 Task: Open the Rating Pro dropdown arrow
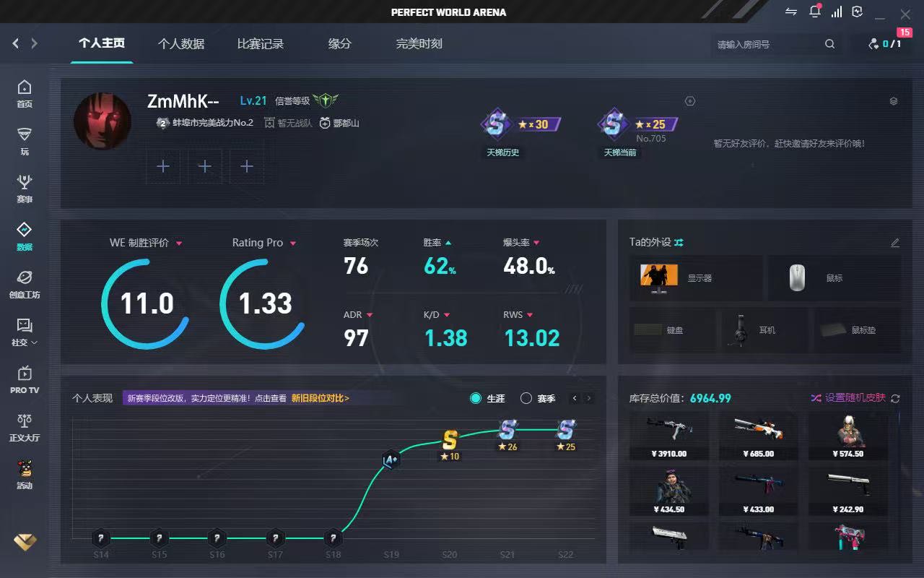(x=292, y=243)
